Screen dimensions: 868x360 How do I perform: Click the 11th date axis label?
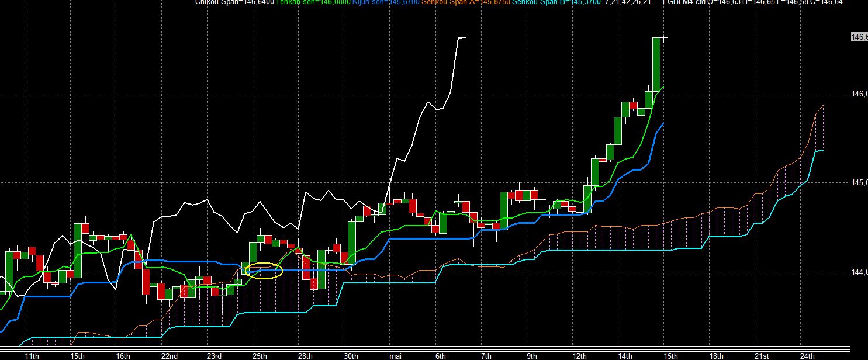[x=32, y=355]
